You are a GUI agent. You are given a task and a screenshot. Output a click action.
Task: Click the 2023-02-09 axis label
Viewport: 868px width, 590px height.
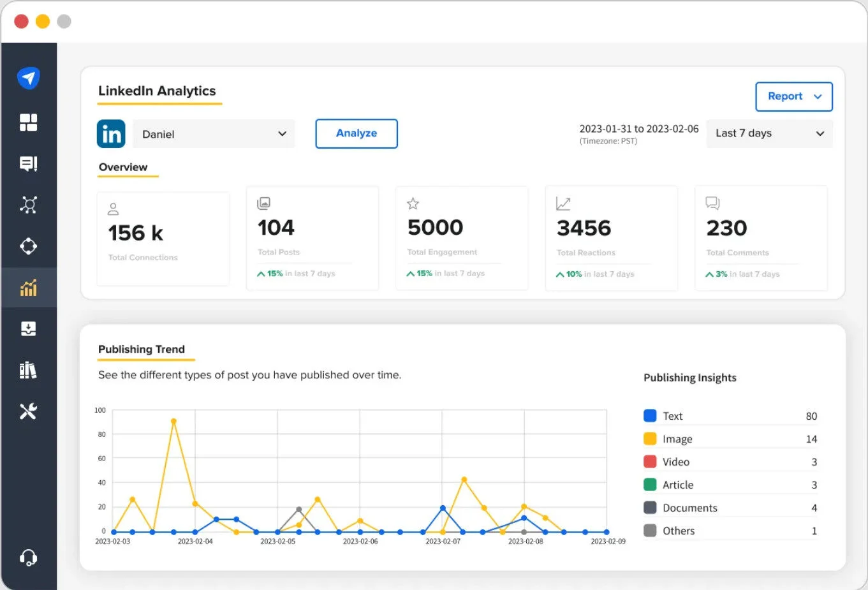(608, 542)
